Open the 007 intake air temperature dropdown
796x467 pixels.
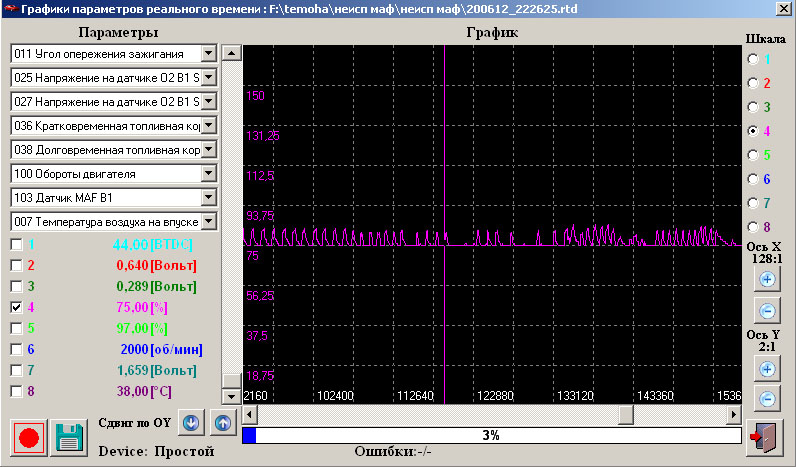pyautogui.click(x=208, y=221)
